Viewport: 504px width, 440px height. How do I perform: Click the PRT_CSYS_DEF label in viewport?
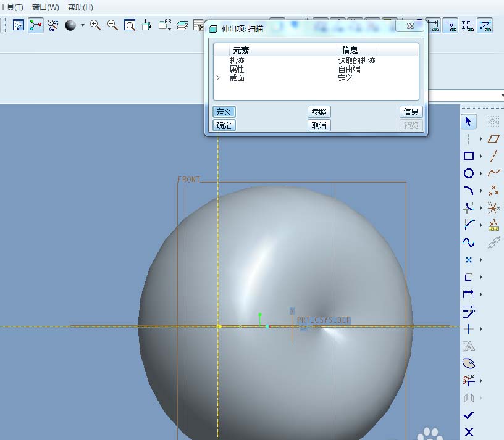tap(324, 320)
